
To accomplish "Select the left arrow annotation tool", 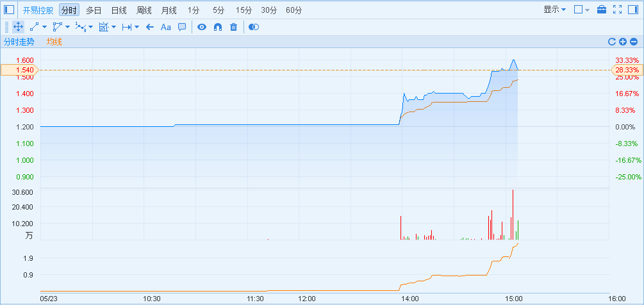I will 150,27.
